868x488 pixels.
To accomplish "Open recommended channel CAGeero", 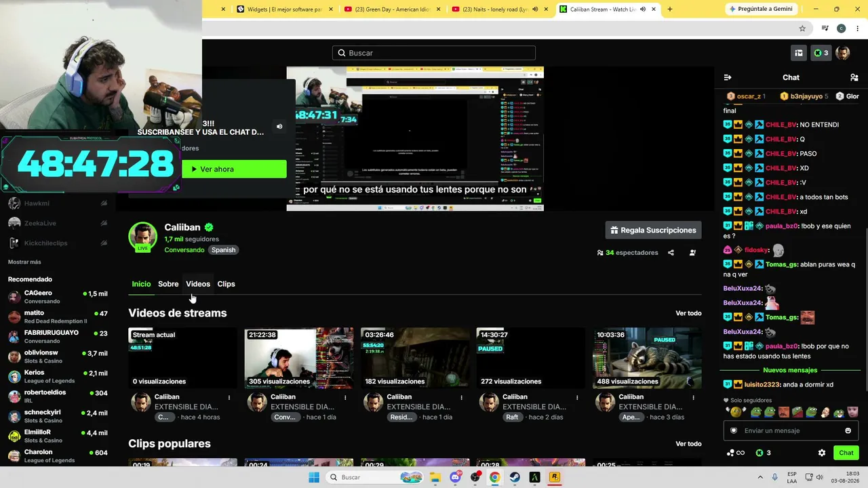I will click(x=58, y=297).
